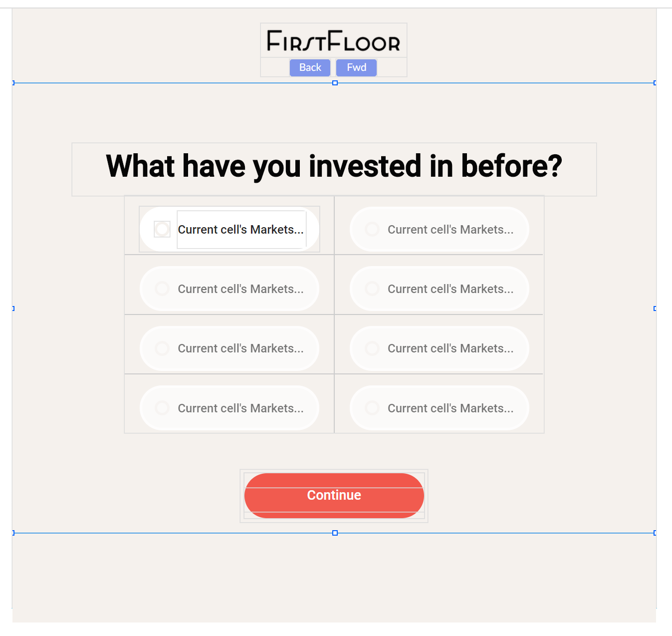
Task: Toggle the checkbox in the second row left cell
Action: point(162,289)
